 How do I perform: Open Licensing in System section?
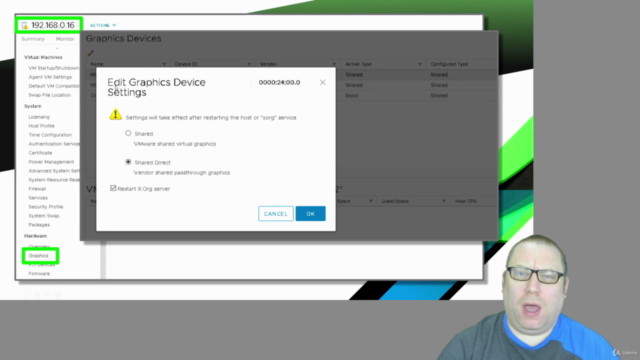(39, 117)
